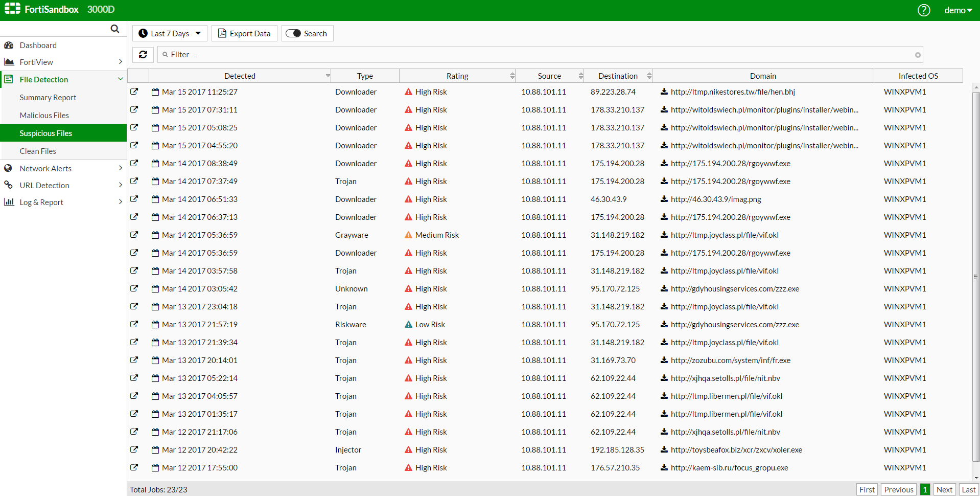Open the help question mark icon

pos(924,10)
